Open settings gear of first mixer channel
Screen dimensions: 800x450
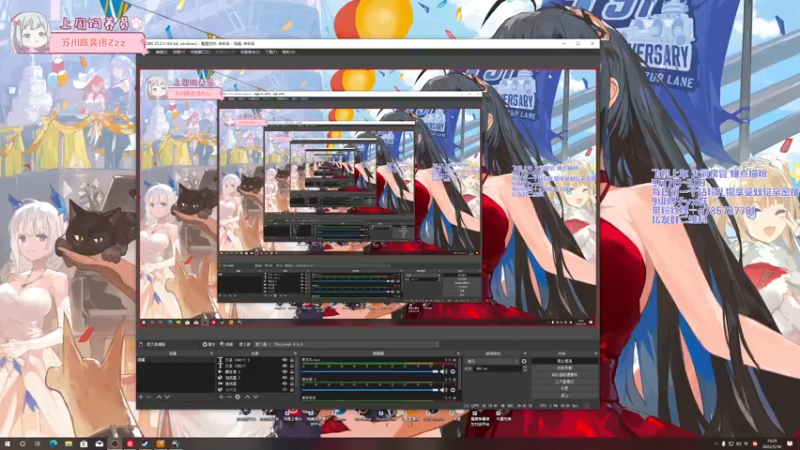453,371
